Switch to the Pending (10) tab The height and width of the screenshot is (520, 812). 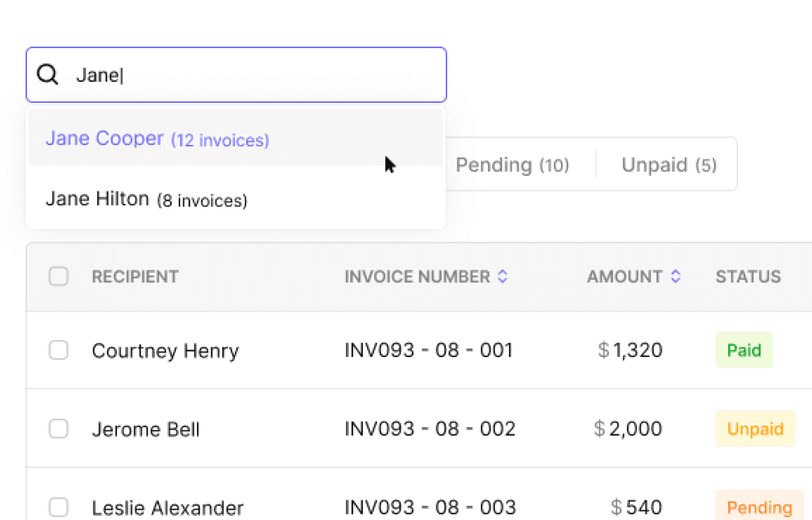point(512,165)
